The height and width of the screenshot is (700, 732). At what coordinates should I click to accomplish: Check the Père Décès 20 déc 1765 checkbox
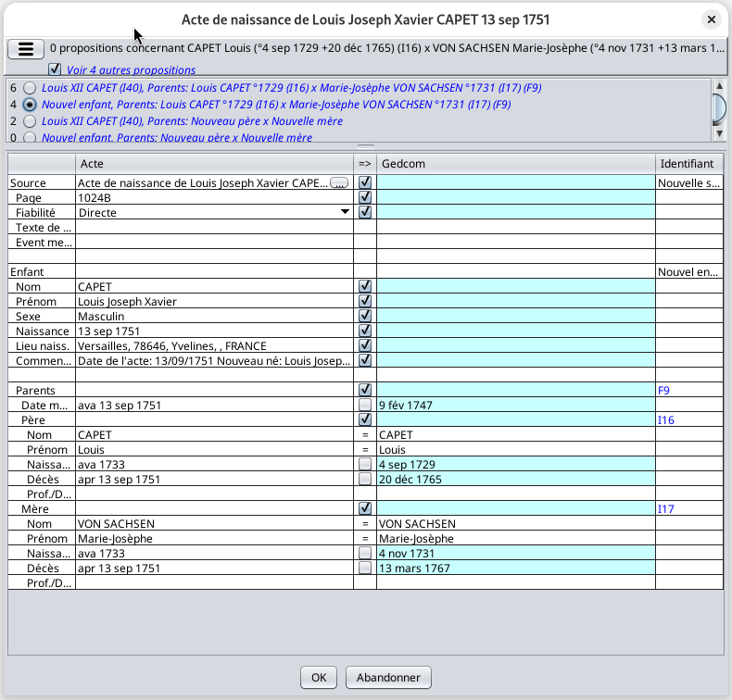(x=365, y=479)
